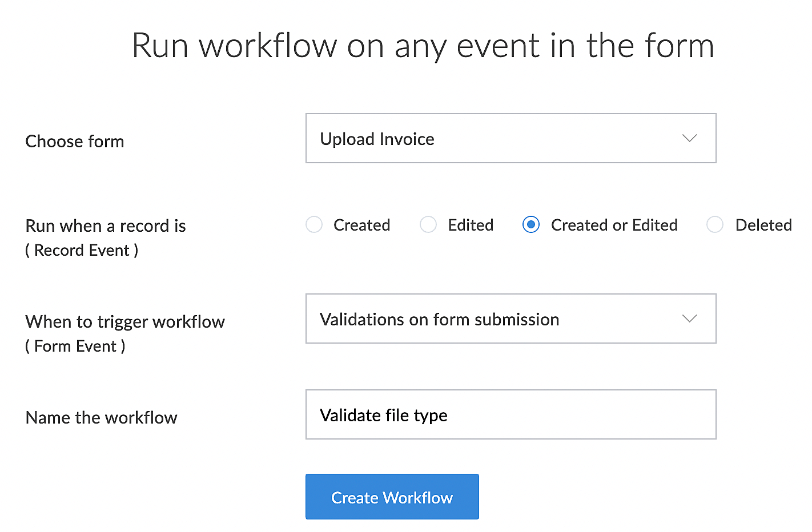Image resolution: width=812 pixels, height=532 pixels.
Task: Click the Create Workflow button
Action: click(x=392, y=497)
